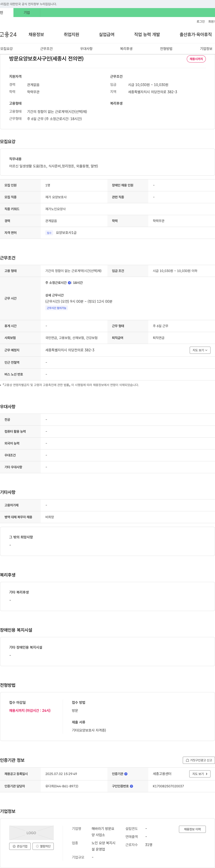Image resolution: width=215 pixels, height=868 pixels.
Task: Click the contact 유다희(044-861-8972)
Action: [x=62, y=786]
